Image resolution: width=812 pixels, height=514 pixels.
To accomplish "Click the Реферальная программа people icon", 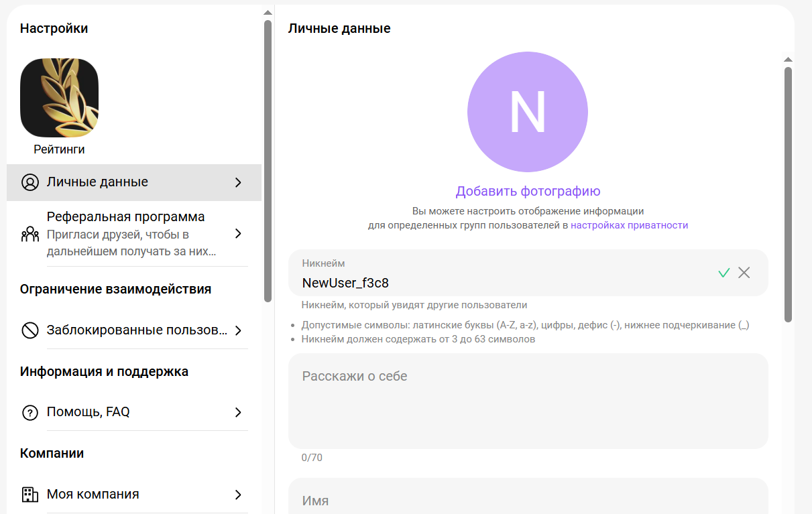I will click(30, 234).
